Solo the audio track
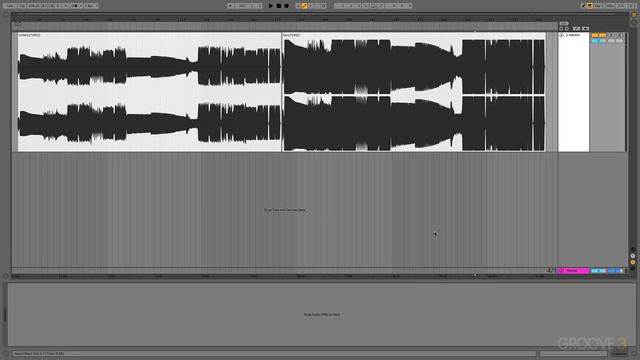The width and height of the screenshot is (640, 360). pos(611,35)
